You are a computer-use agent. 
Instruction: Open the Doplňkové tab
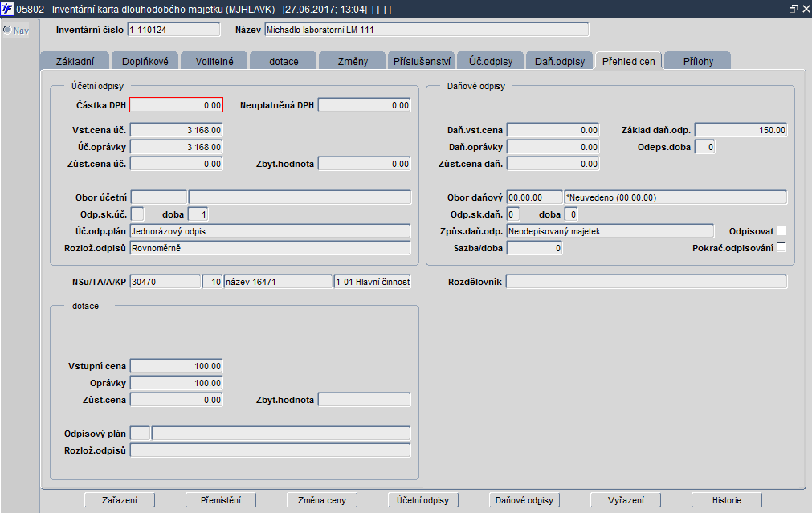pyautogui.click(x=145, y=61)
